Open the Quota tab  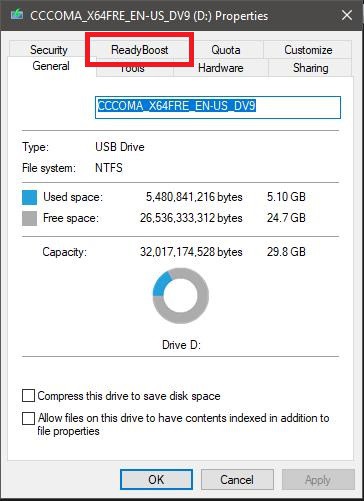point(226,50)
